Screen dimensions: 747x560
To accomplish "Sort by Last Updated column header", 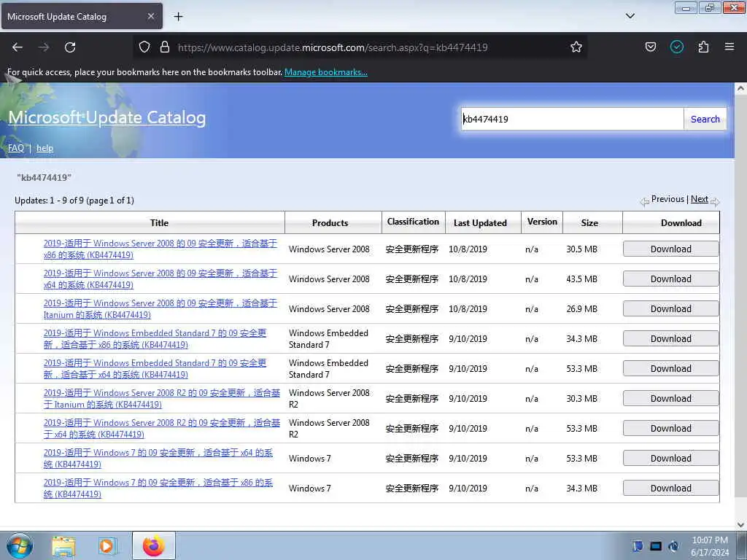I will click(480, 223).
